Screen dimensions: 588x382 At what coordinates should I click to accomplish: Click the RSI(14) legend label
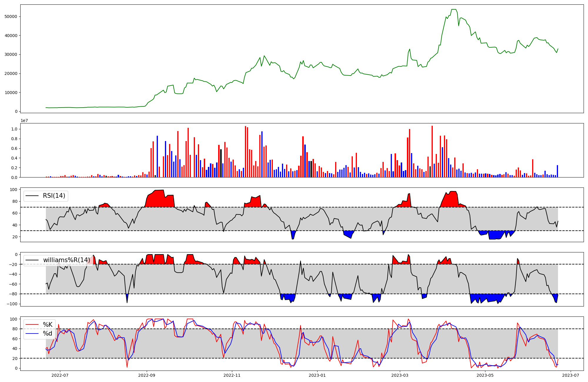tap(54, 196)
